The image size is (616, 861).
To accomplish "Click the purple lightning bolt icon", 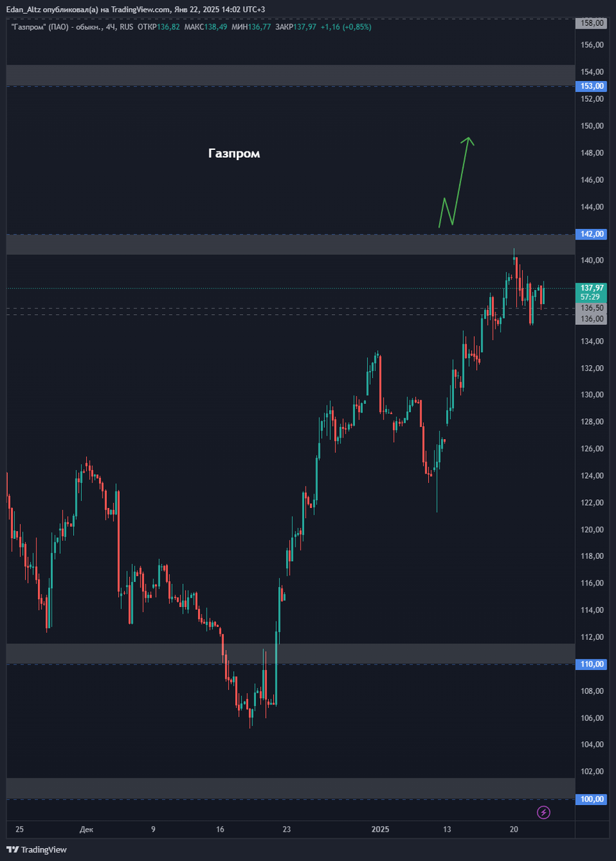I will [x=544, y=812].
